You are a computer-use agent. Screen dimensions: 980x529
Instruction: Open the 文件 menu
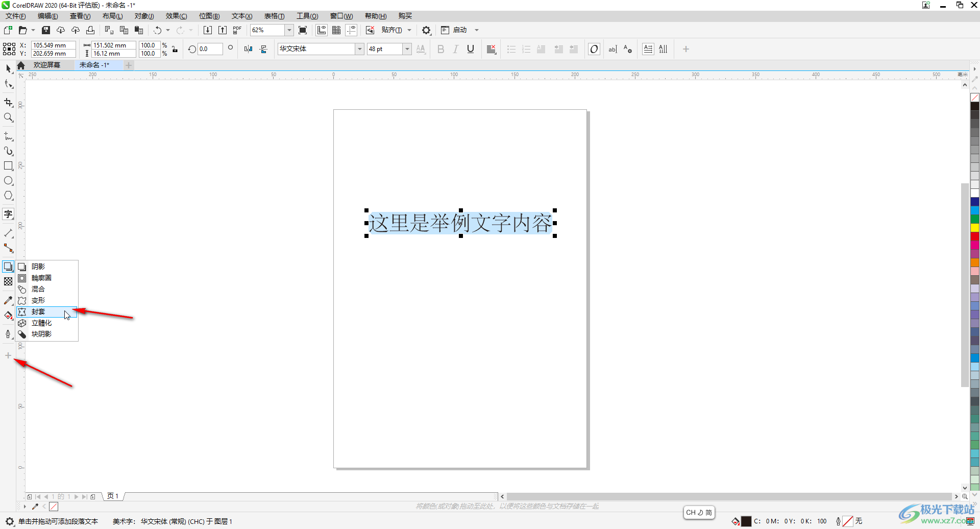(x=15, y=16)
